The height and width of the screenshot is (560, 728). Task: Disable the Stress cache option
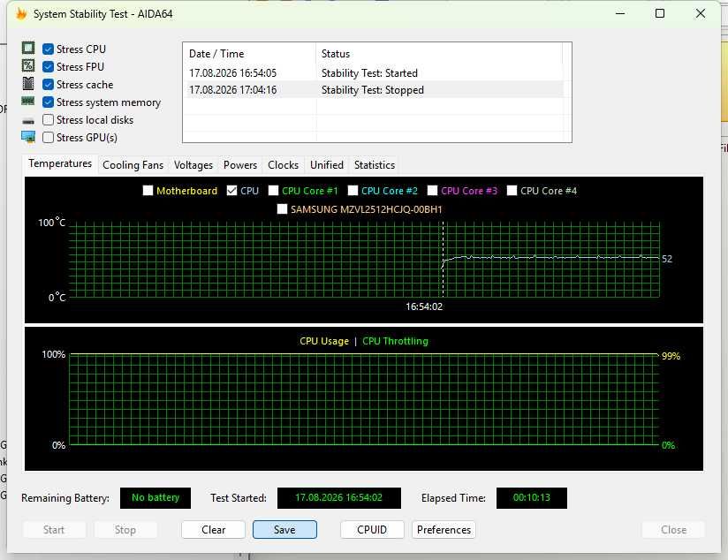pyautogui.click(x=48, y=84)
